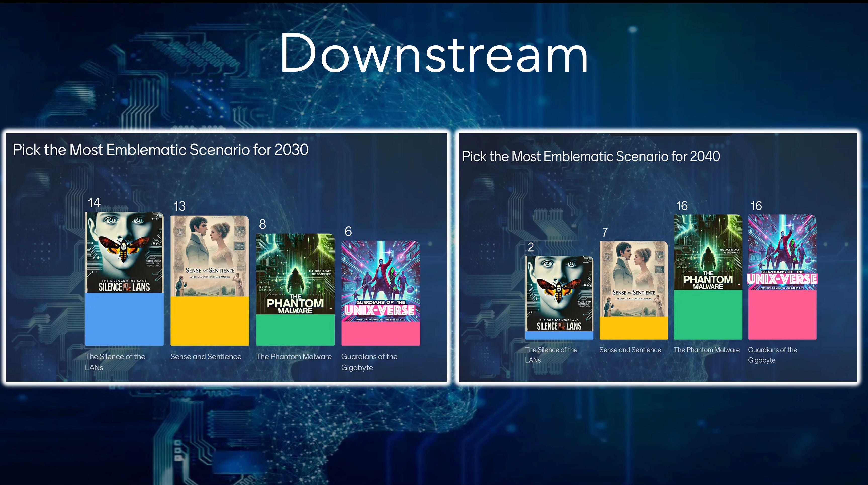Image resolution: width=868 pixels, height=485 pixels.
Task: Click the vote count 6 in 2030 poll
Action: tap(348, 231)
